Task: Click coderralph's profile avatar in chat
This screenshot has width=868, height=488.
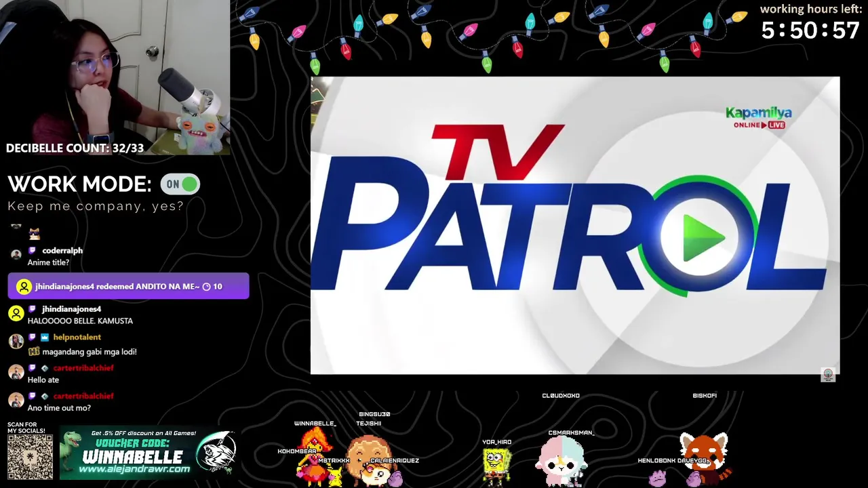Action: pyautogui.click(x=16, y=255)
